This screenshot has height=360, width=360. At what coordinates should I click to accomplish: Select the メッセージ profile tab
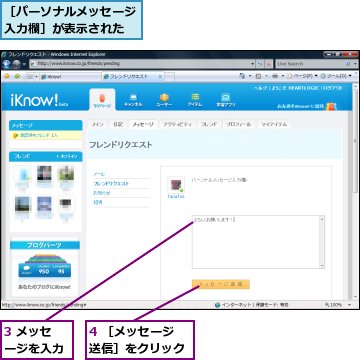143,124
